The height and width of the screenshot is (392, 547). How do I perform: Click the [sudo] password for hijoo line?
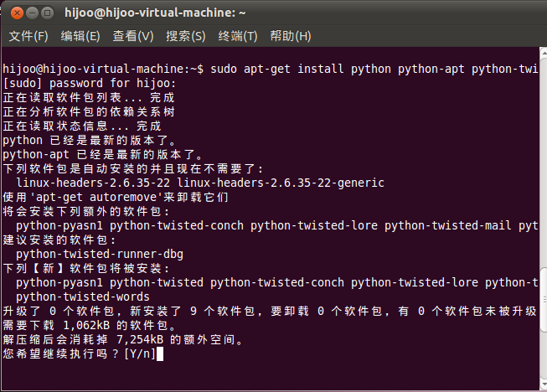90,83
